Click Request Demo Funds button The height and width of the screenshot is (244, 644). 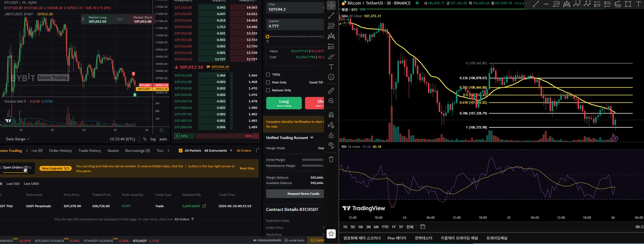295,194
